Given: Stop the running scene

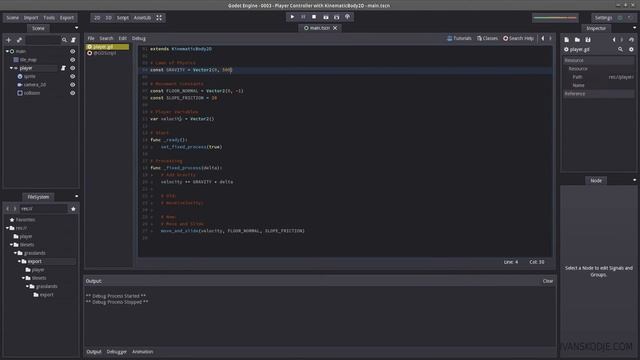Looking at the screenshot, I should (x=314, y=17).
